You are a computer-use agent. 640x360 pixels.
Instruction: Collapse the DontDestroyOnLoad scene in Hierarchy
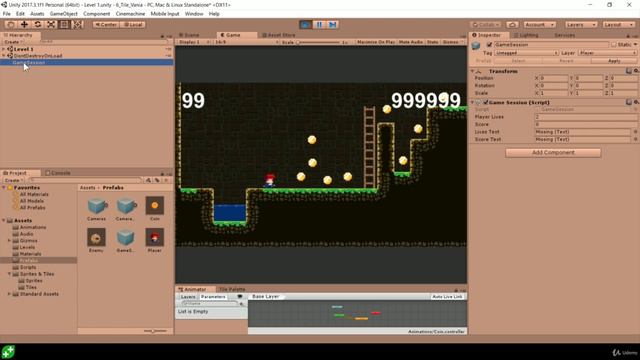pyautogui.click(x=4, y=56)
